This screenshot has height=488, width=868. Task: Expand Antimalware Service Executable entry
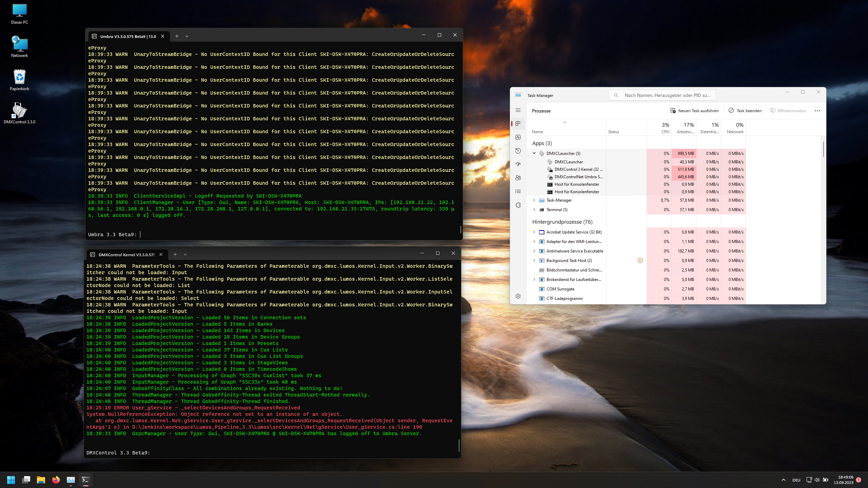click(534, 251)
